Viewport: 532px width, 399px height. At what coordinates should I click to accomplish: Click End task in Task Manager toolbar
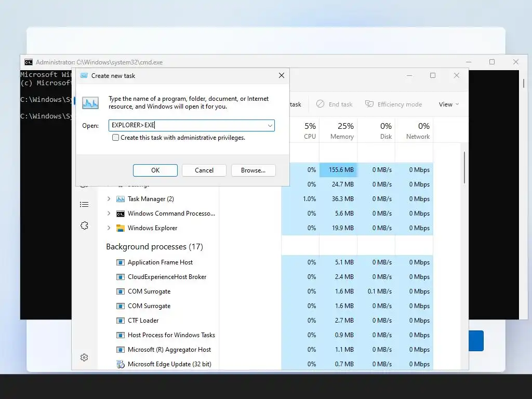[334, 104]
